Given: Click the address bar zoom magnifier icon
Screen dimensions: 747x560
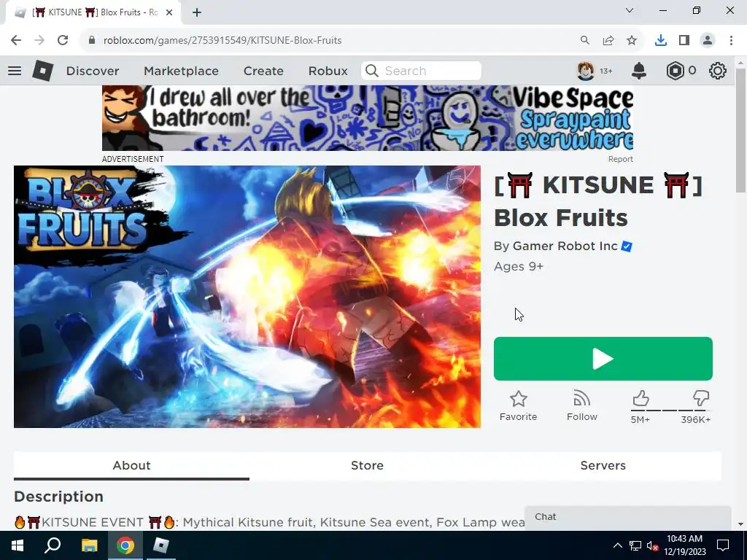Looking at the screenshot, I should point(584,40).
